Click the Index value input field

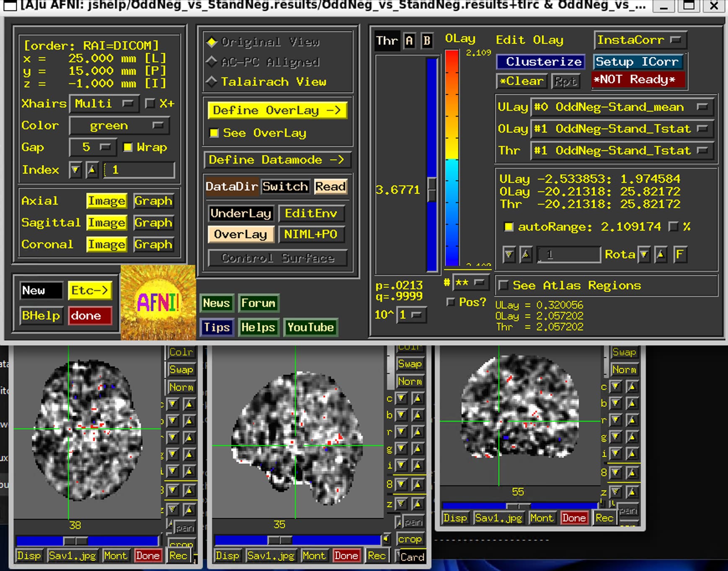pyautogui.click(x=139, y=170)
